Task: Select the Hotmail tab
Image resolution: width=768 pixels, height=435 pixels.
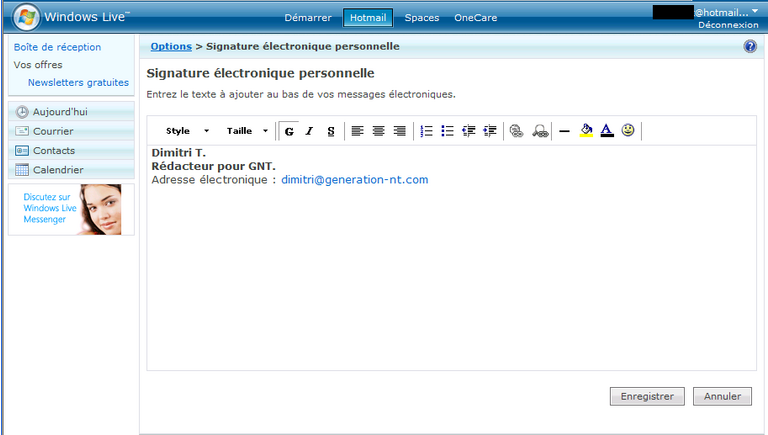Action: click(368, 18)
